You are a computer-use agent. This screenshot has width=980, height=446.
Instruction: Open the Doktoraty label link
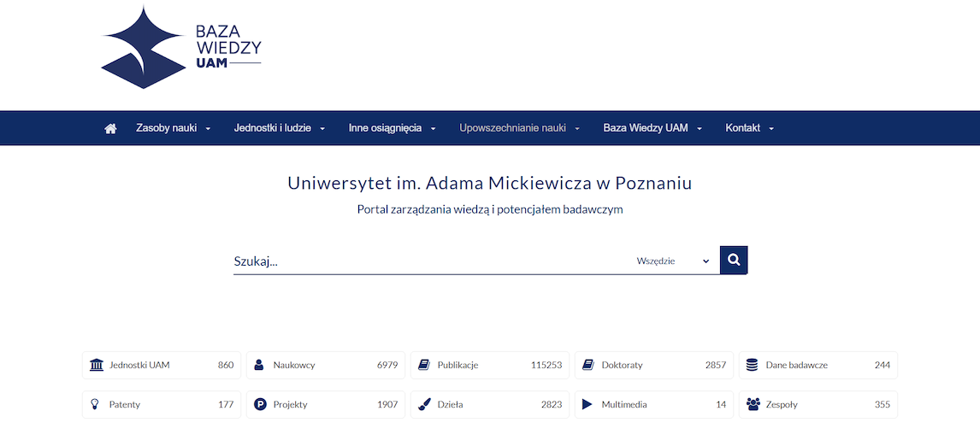click(622, 366)
